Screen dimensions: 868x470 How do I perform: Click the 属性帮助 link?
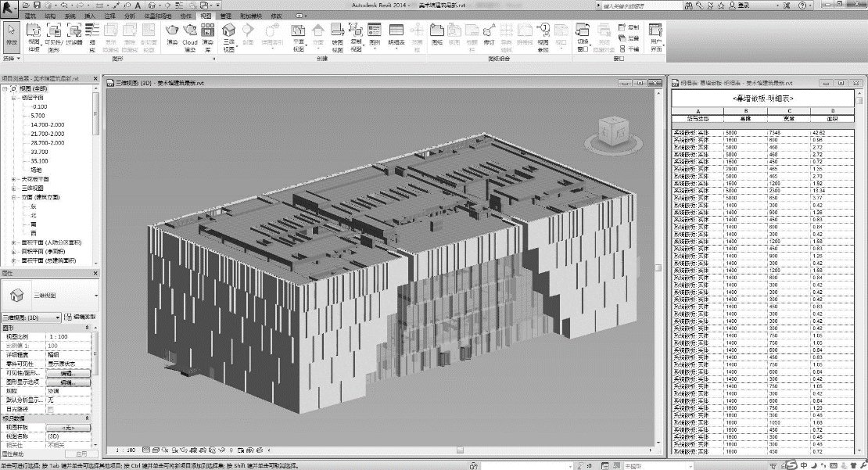pos(13,454)
